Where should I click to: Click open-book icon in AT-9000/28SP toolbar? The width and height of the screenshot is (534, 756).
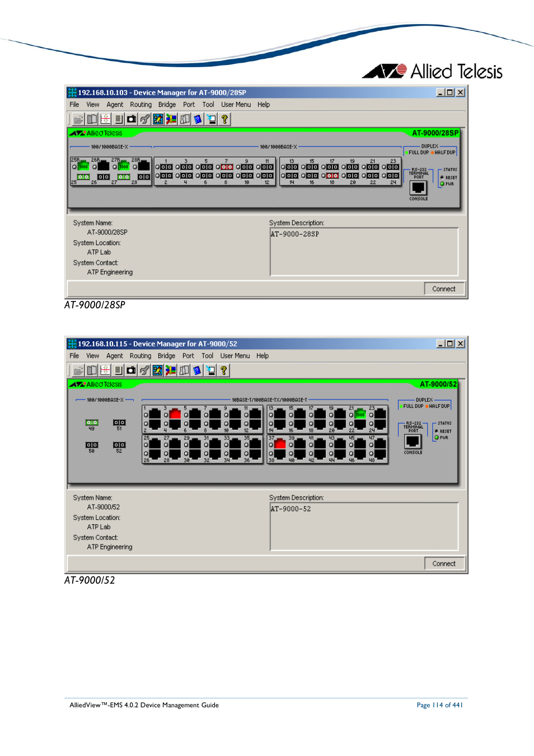pos(92,119)
